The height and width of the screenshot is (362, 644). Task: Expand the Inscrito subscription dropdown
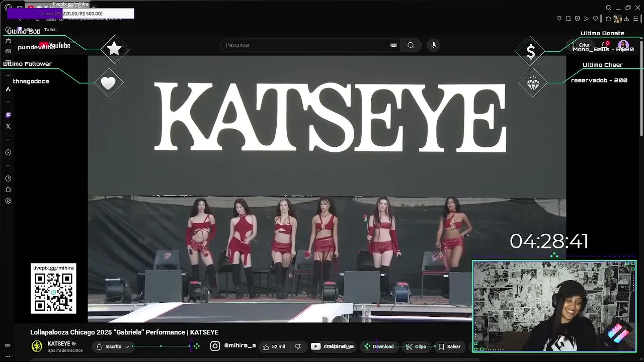(x=113, y=346)
